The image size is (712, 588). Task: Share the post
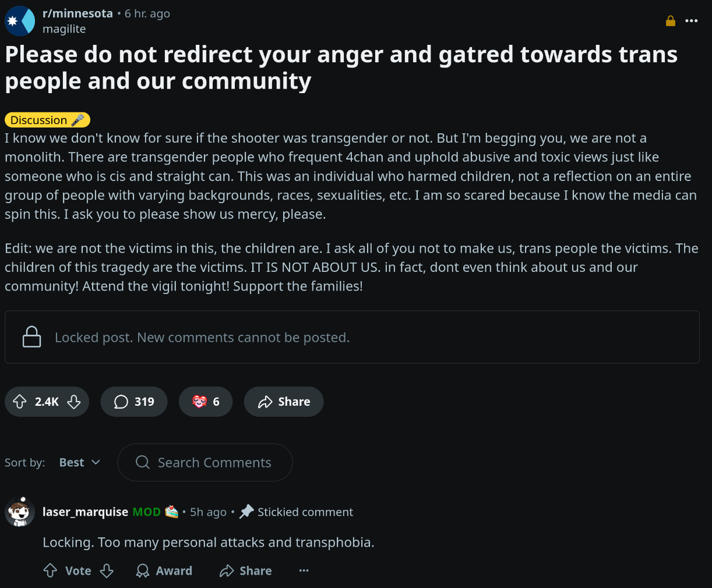coord(284,402)
